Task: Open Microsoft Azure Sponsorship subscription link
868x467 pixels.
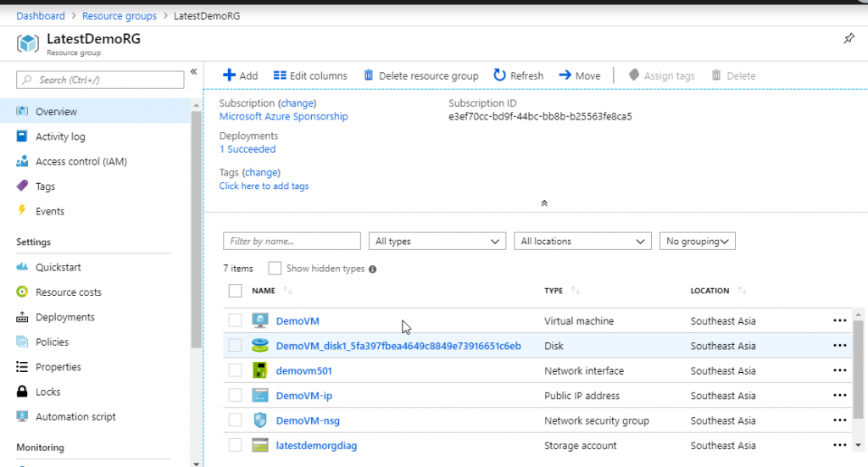Action: [283, 116]
